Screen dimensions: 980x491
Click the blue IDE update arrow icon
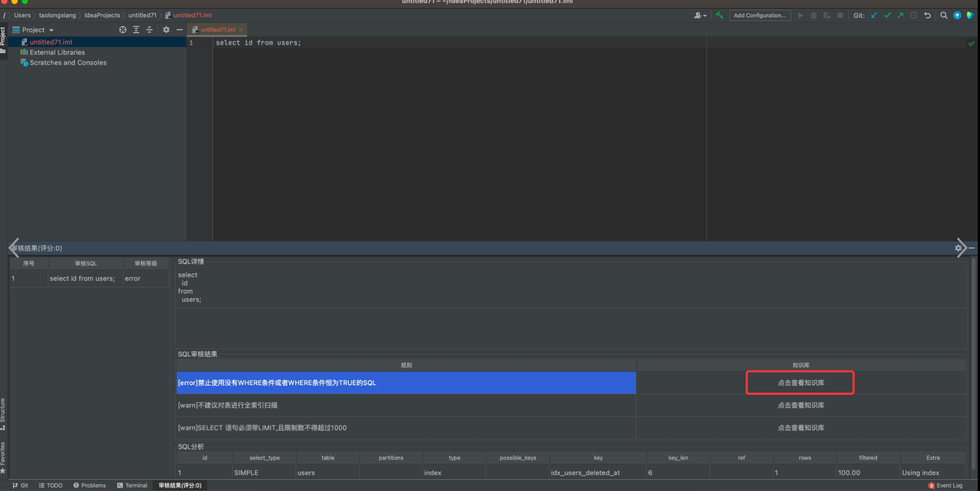coord(957,15)
